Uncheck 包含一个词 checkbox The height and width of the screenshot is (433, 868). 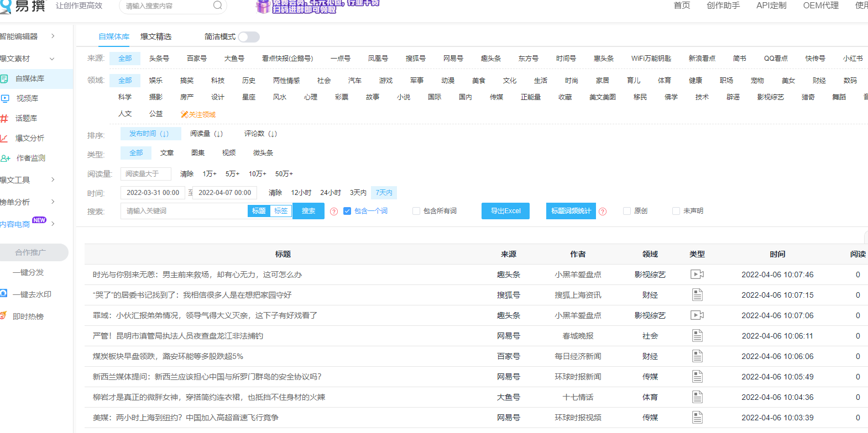(347, 211)
